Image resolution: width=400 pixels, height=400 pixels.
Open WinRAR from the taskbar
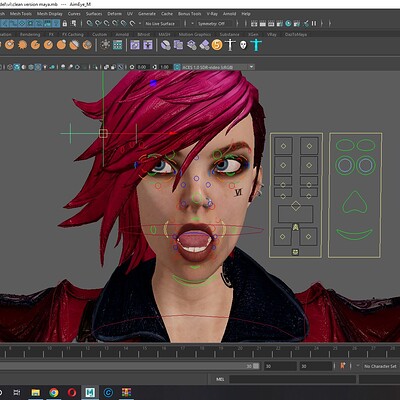click(126, 392)
